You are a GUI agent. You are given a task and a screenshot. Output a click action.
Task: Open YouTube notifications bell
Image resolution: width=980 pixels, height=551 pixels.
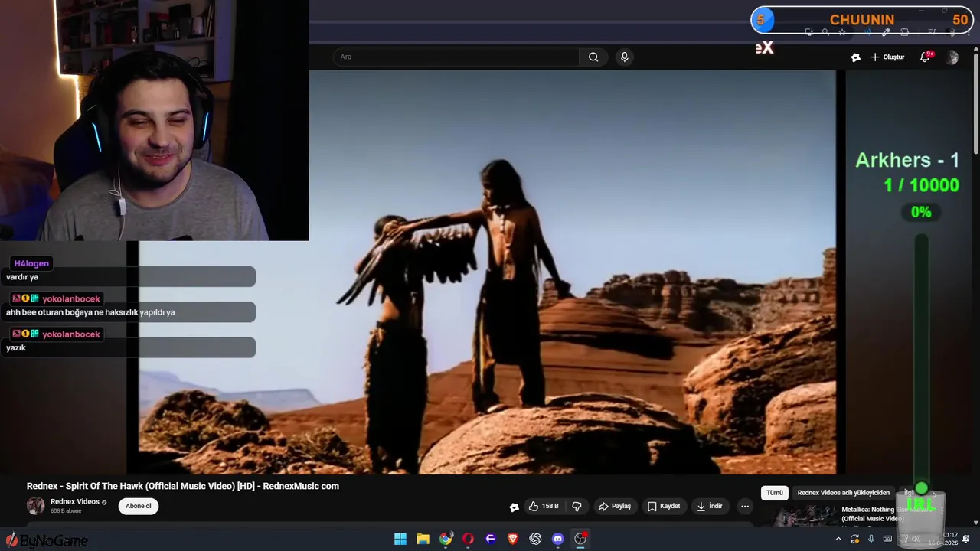click(925, 57)
